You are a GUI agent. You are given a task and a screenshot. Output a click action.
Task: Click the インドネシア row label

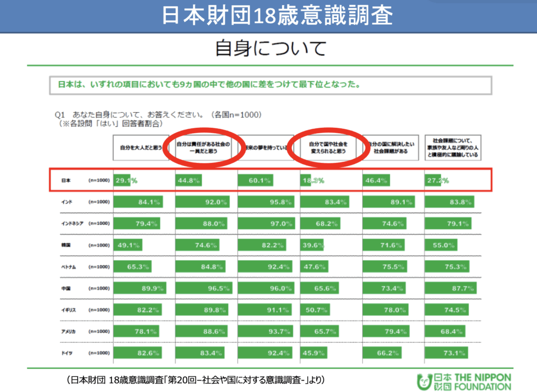72,224
